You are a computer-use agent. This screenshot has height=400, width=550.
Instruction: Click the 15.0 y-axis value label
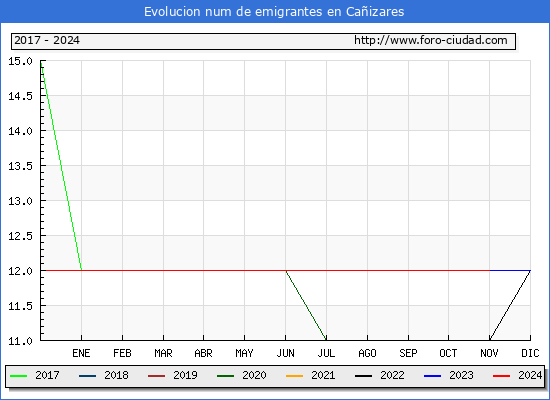click(20, 61)
